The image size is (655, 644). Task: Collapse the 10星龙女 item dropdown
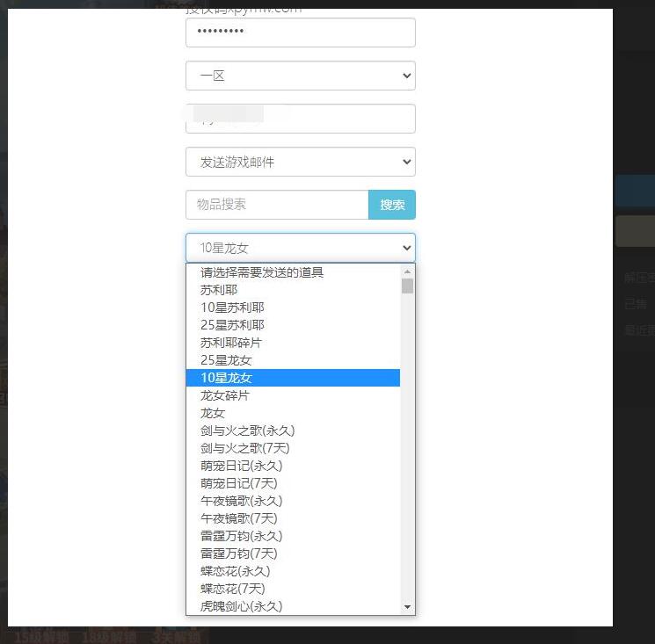(x=300, y=248)
